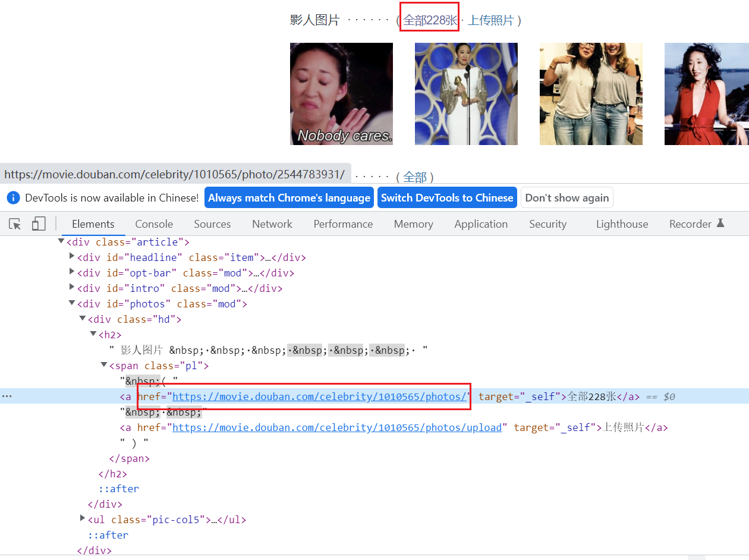Open the Security tab
749x560 pixels.
tap(547, 224)
